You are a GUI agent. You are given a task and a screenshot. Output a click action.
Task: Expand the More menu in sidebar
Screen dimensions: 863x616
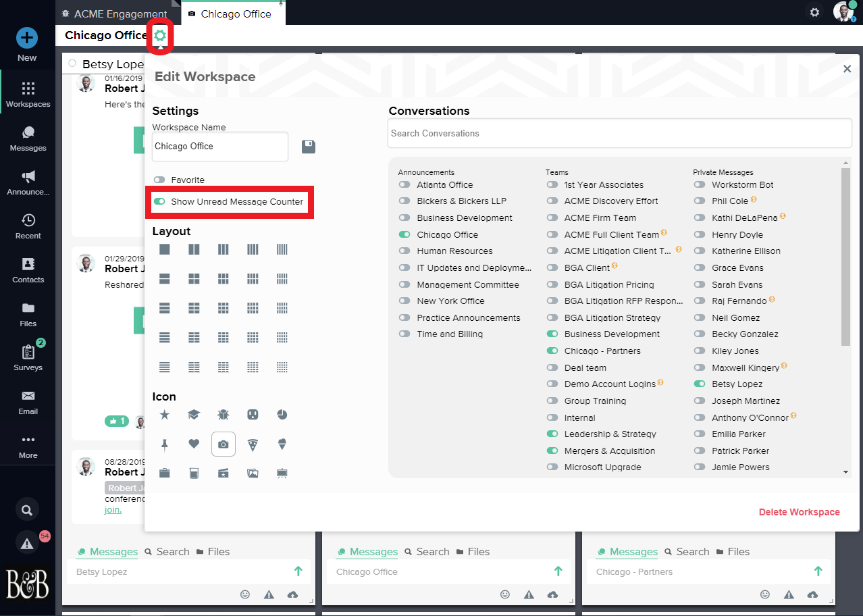coord(28,445)
